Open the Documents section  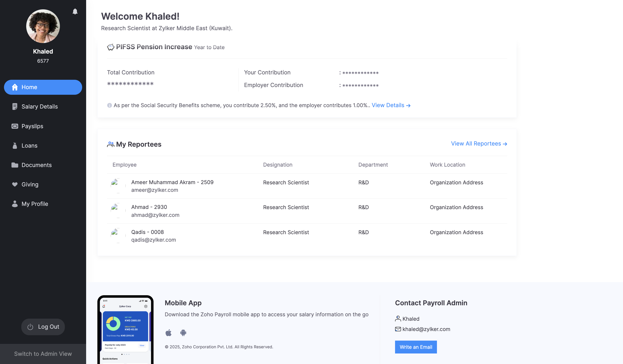[37, 165]
